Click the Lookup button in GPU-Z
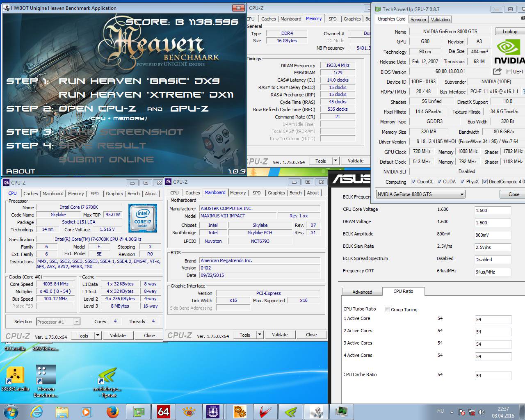This screenshot has height=420, width=525. click(x=510, y=32)
